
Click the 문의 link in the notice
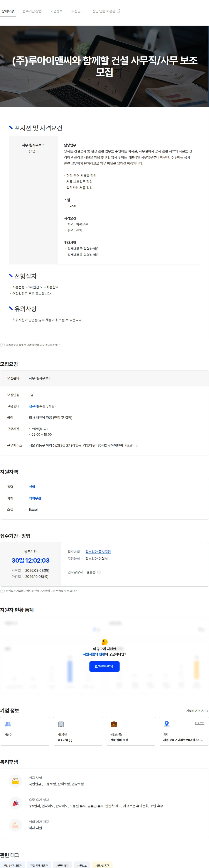[47, 345]
